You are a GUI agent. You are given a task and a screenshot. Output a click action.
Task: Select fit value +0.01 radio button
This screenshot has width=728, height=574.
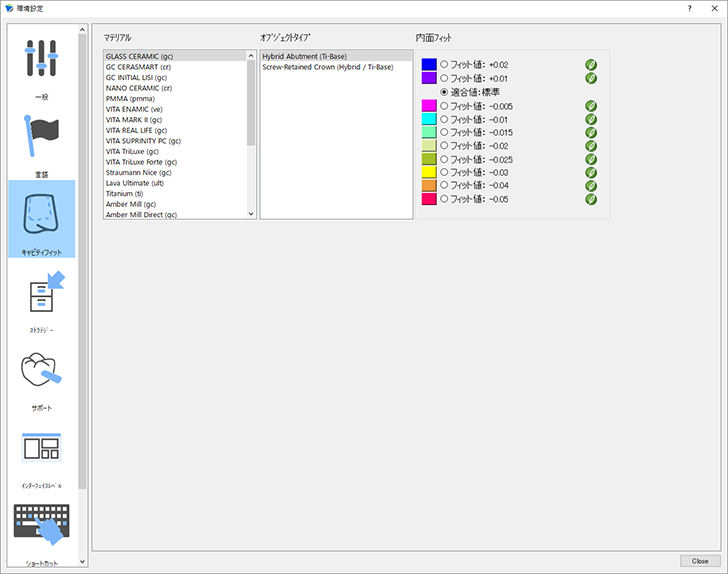(444, 78)
